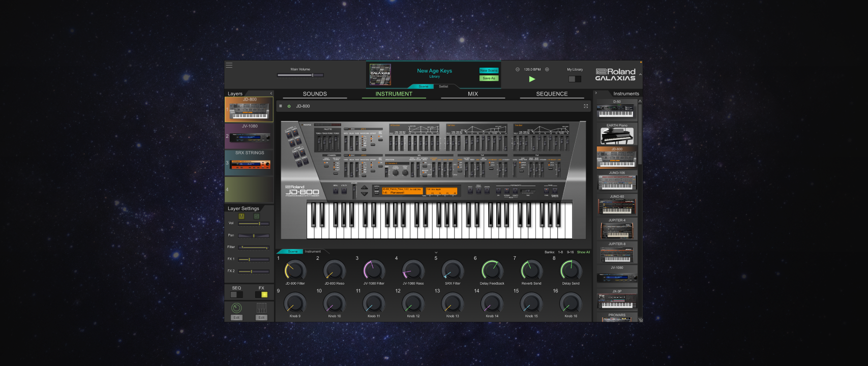This screenshot has height=366, width=868.
Task: Switch to the MIX tab
Action: pos(473,94)
